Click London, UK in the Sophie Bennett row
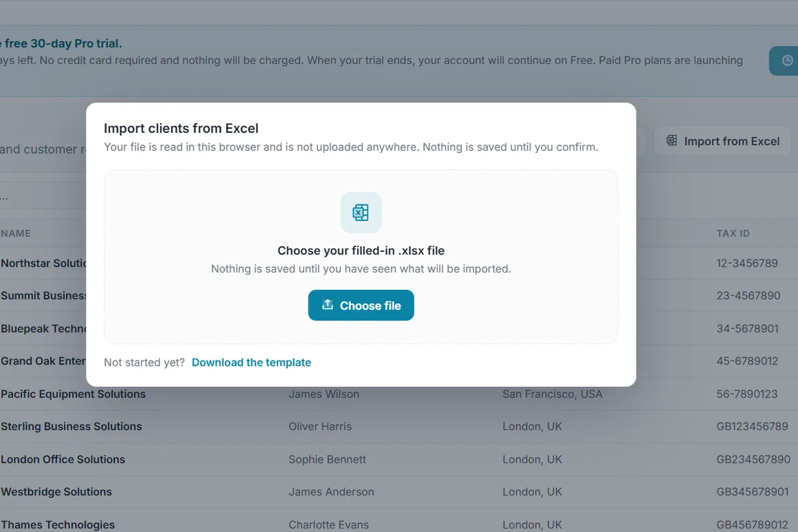The width and height of the screenshot is (798, 532). [x=533, y=459]
